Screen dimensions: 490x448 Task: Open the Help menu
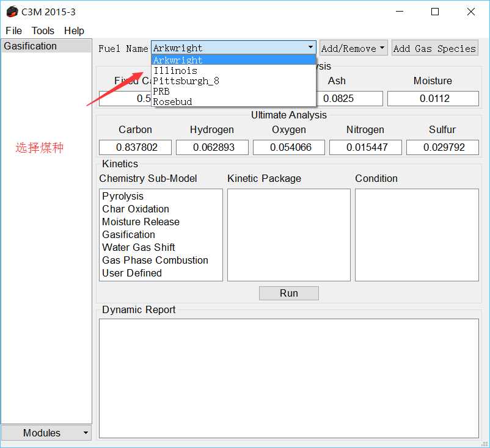(x=74, y=31)
